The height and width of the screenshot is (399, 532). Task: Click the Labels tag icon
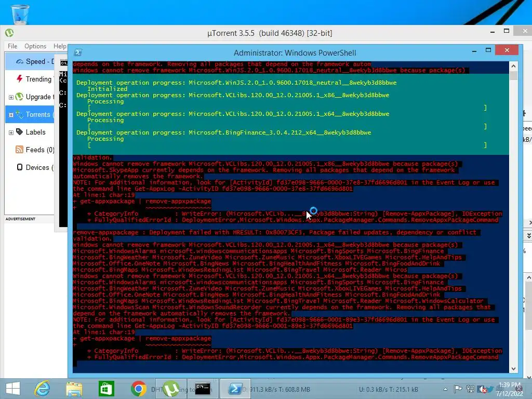[20, 131]
